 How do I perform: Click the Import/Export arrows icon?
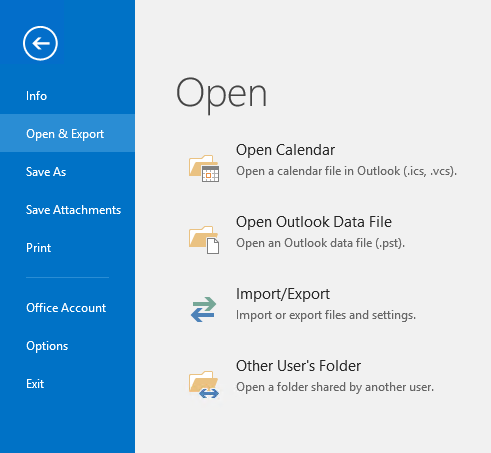[204, 309]
